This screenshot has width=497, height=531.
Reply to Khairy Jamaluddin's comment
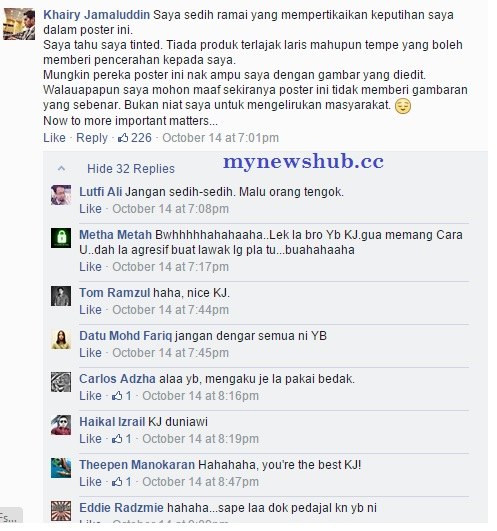[x=92, y=137]
